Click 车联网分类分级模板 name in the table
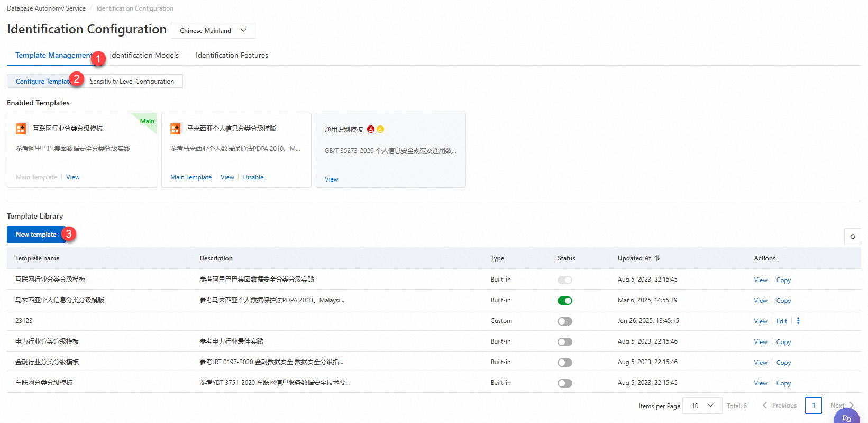Viewport: 868px width, 423px height. click(44, 383)
